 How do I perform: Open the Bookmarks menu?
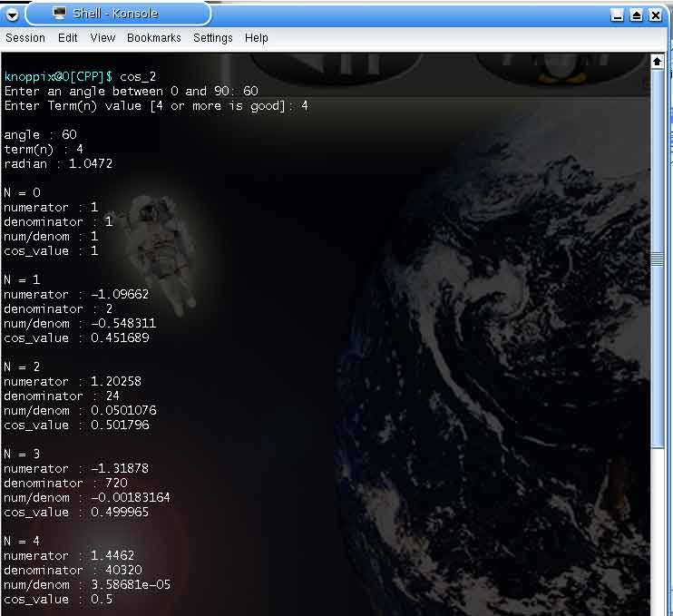click(x=154, y=38)
